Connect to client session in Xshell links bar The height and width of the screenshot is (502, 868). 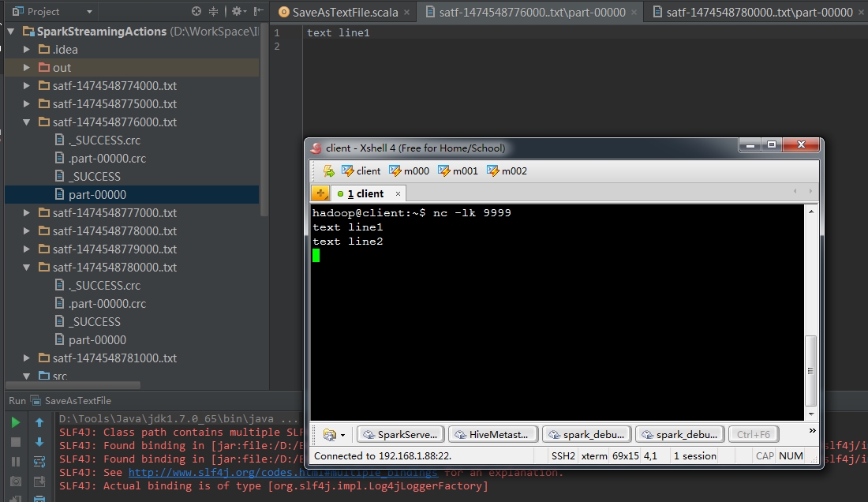[x=361, y=171]
